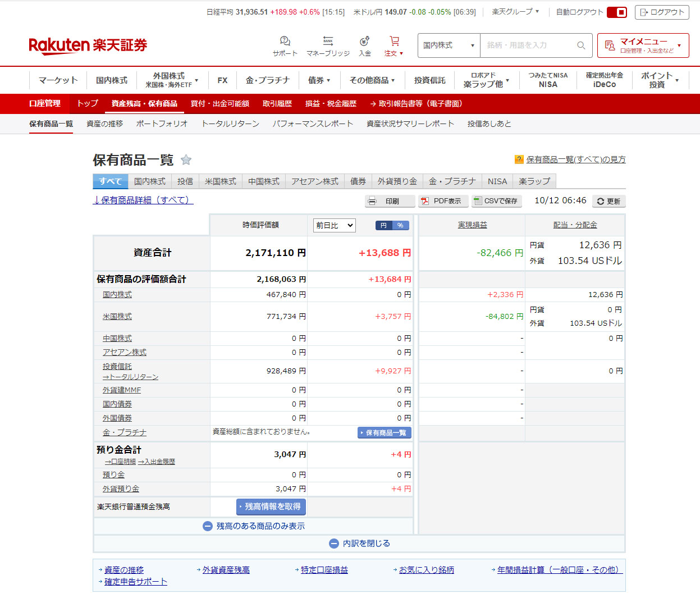The height and width of the screenshot is (598, 700).
Task: Click the stock search input field
Action: click(528, 45)
